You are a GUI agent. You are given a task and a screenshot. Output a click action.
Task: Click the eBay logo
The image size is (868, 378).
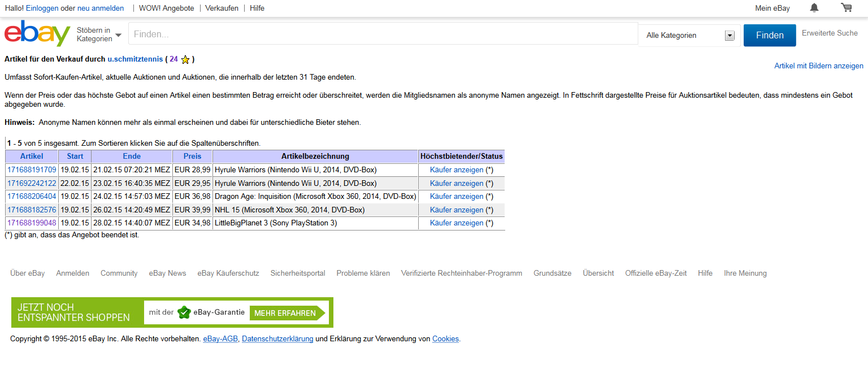[x=37, y=34]
